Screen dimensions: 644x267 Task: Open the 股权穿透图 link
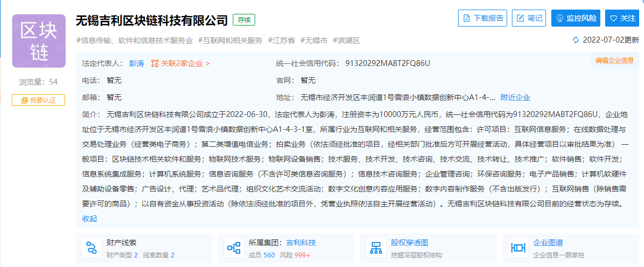(410, 243)
